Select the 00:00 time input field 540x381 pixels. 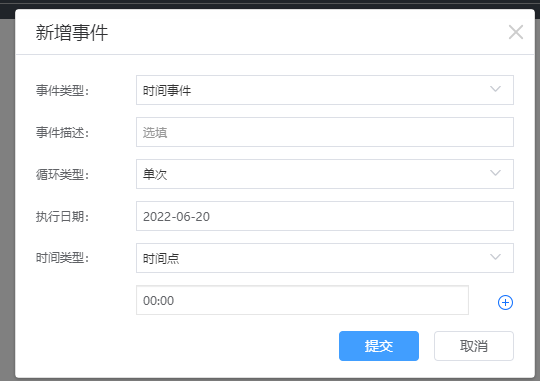(302, 300)
